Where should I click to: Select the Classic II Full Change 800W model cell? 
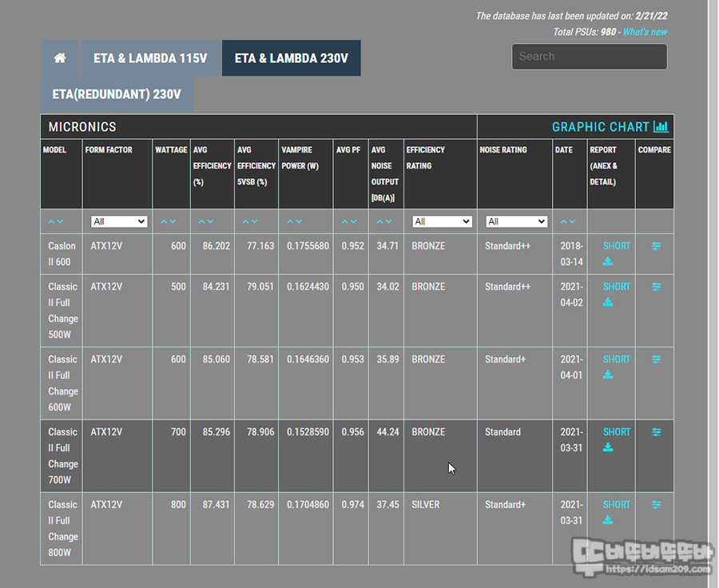pos(62,528)
